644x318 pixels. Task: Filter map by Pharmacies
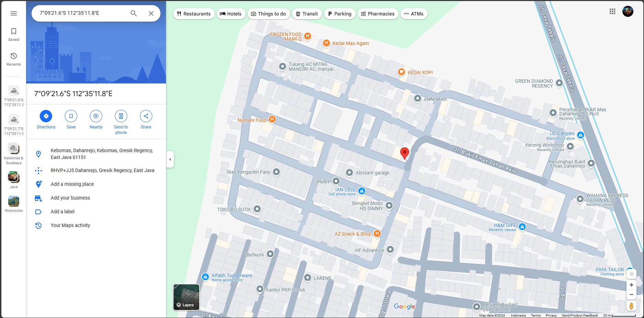pyautogui.click(x=378, y=14)
